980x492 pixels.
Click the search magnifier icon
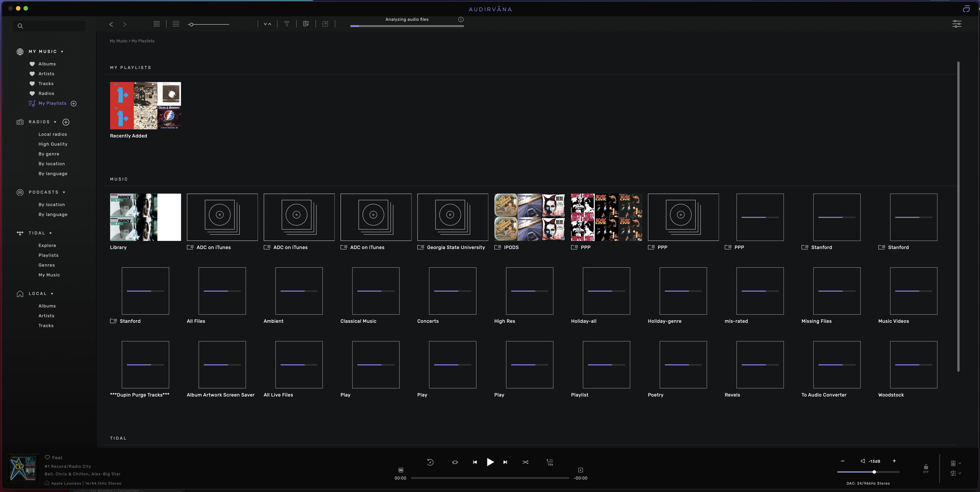(20, 26)
